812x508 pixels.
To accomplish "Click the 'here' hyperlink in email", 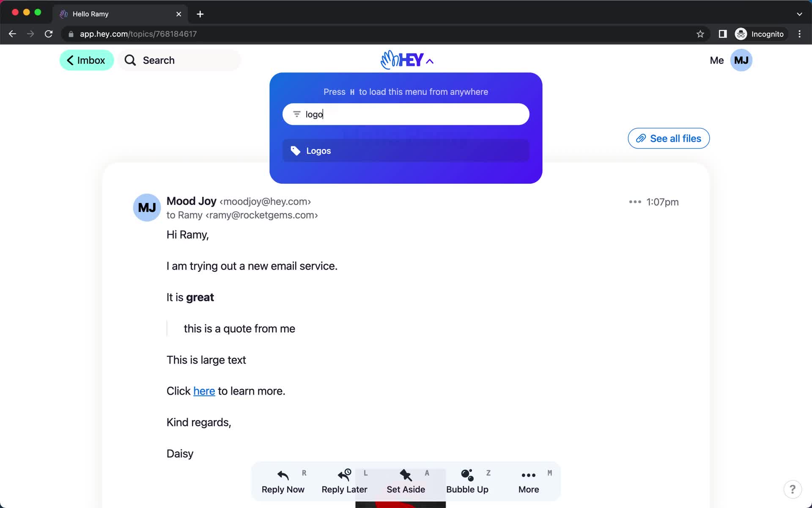I will pyautogui.click(x=204, y=391).
